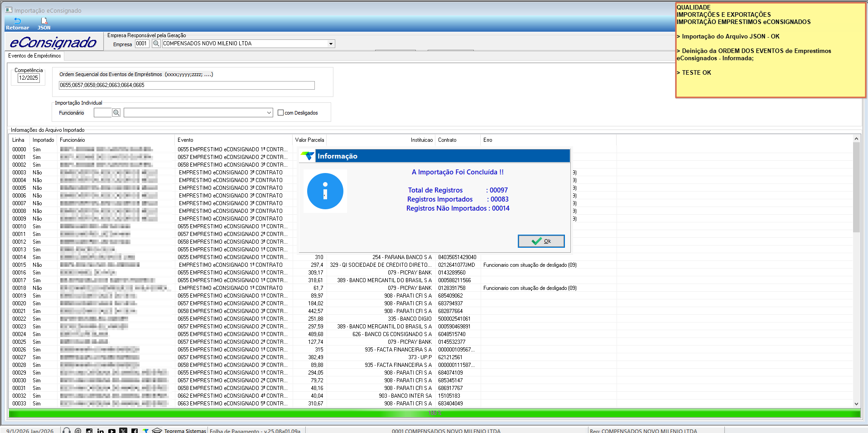Click the X (Twitter) status bar icon

123,430
